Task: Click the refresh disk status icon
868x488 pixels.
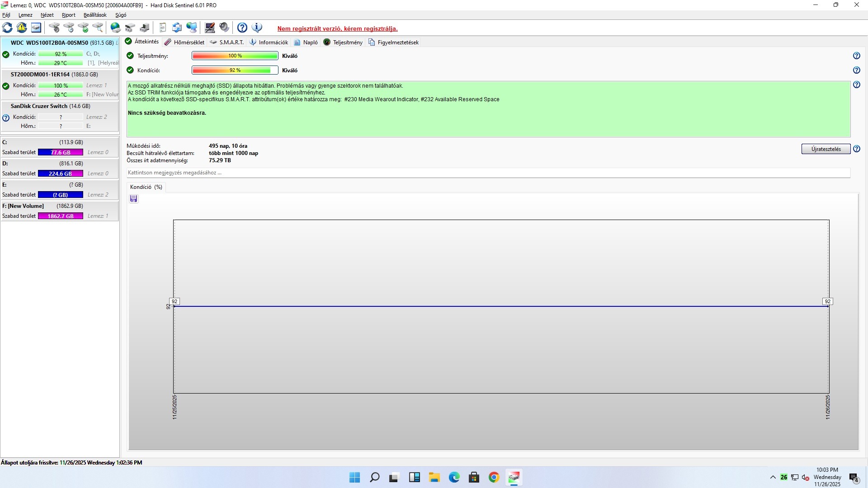Action: coord(7,28)
